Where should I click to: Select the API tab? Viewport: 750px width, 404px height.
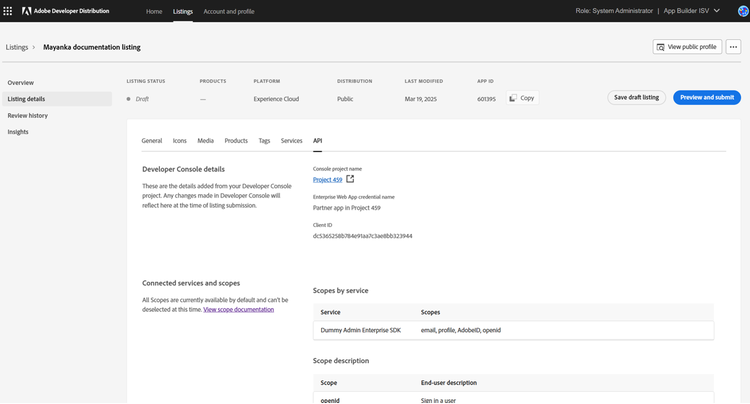point(318,141)
